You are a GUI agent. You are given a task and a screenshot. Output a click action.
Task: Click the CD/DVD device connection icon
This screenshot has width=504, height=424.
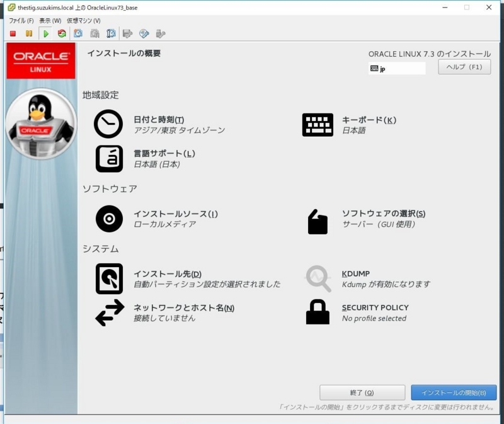144,33
